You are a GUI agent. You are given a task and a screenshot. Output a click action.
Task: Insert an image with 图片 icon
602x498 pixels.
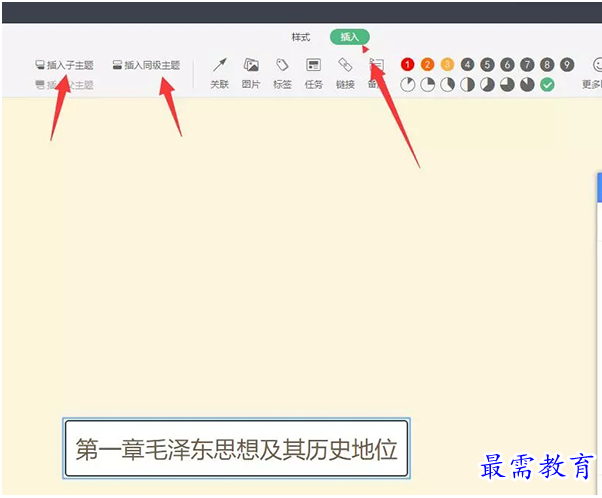(251, 73)
